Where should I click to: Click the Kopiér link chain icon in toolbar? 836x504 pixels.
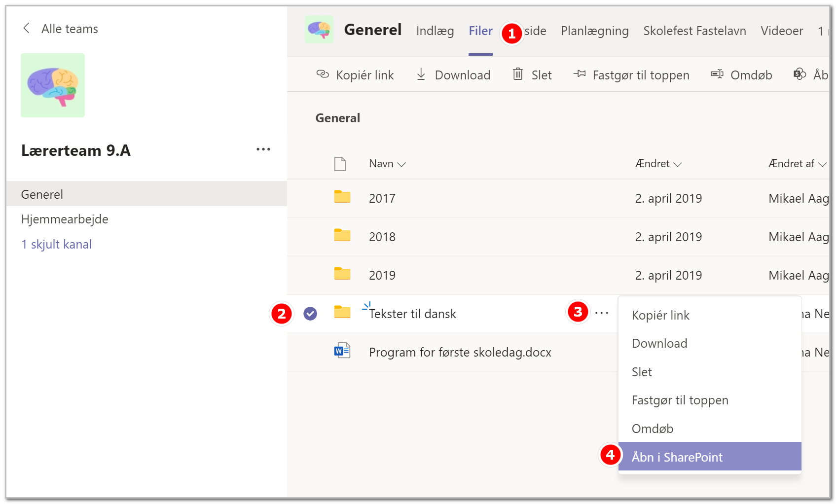(323, 74)
